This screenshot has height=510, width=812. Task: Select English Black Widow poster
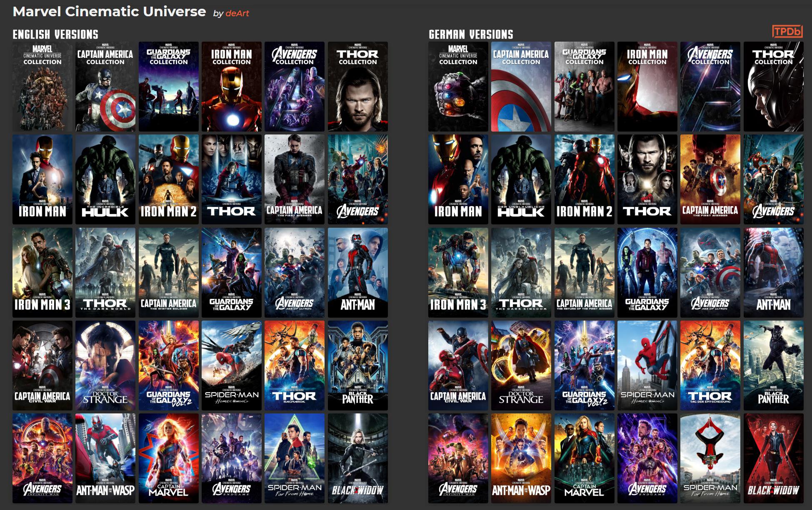click(358, 458)
